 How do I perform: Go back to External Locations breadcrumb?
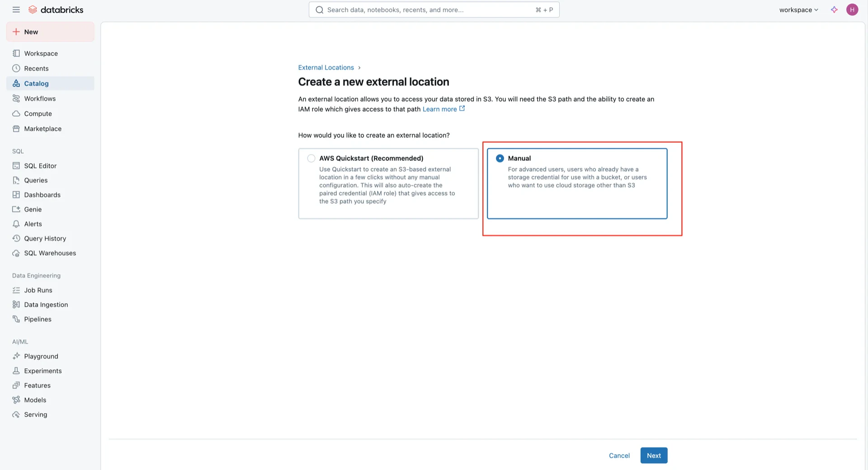coord(326,67)
